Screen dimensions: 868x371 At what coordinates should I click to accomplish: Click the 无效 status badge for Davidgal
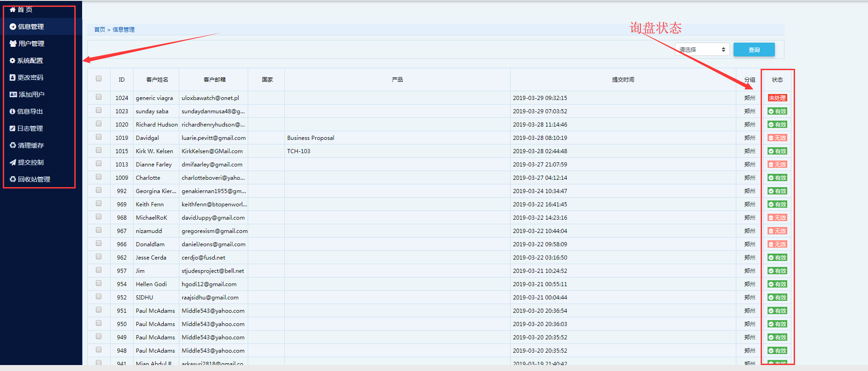(x=778, y=138)
